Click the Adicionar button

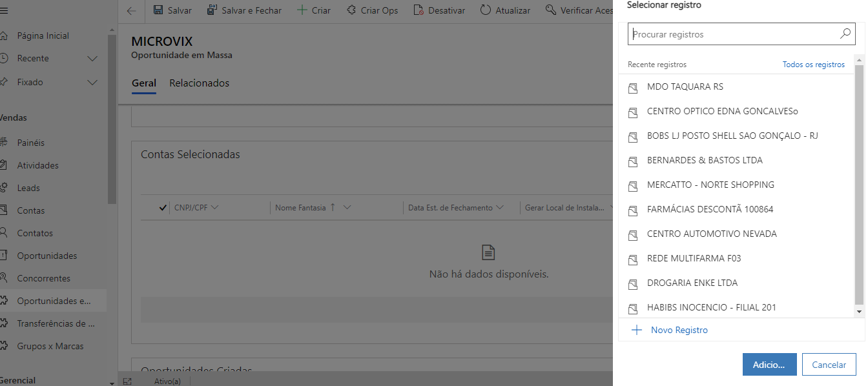tap(770, 364)
